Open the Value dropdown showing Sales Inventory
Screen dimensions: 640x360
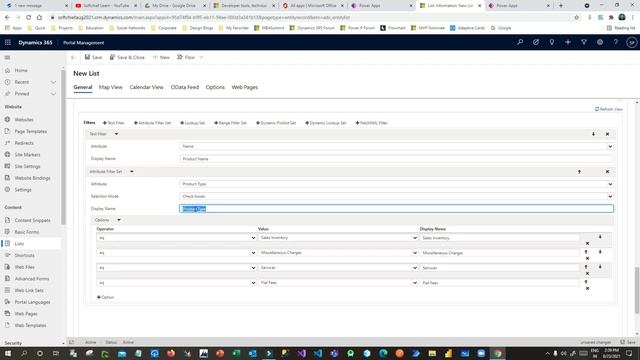[338, 238]
